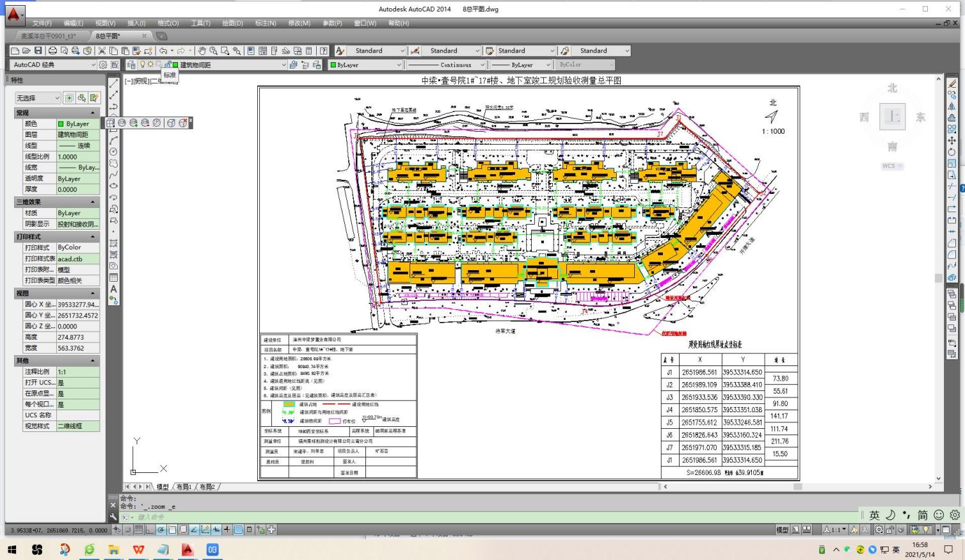Switch to the 麦溪洋总平0901_t3 drawing tab
This screenshot has width=965, height=560.
[48, 36]
